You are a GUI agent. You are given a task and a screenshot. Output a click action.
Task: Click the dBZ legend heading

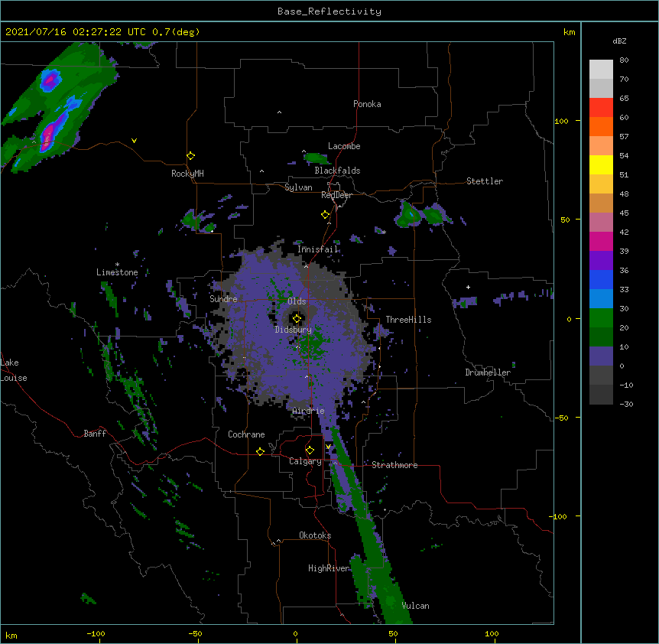[619, 41]
